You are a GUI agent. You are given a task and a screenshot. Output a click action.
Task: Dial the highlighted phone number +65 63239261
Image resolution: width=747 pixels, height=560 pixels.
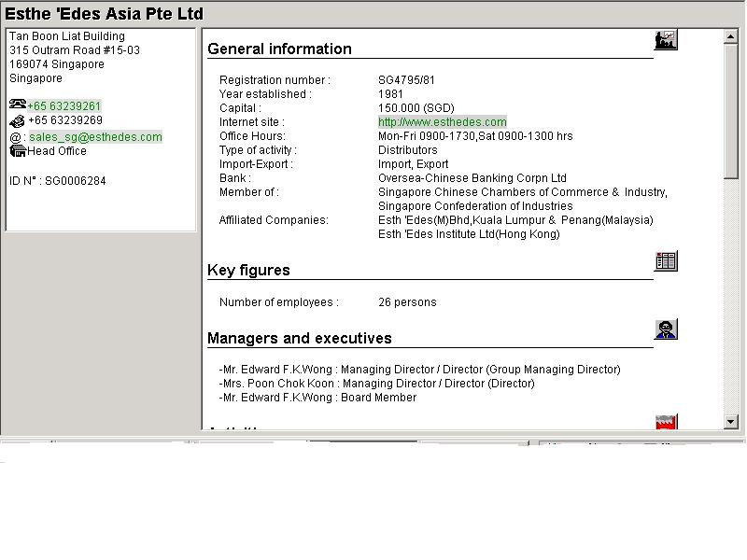[64, 106]
